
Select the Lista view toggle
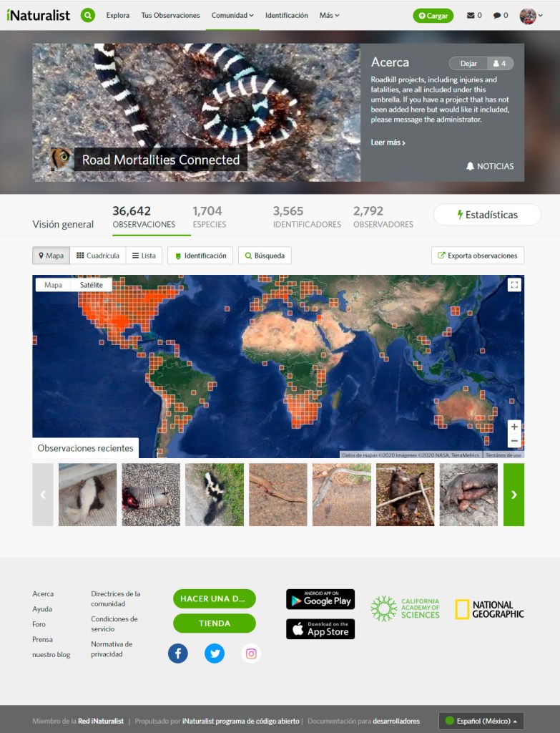144,256
